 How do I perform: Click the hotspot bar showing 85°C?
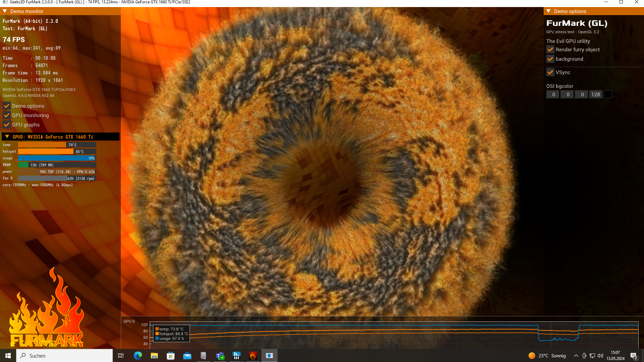click(57, 152)
